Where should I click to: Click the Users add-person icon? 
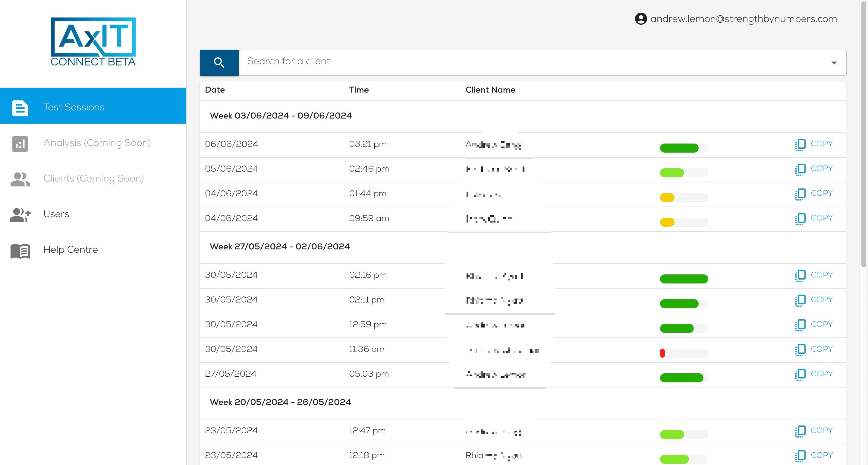[x=20, y=215]
